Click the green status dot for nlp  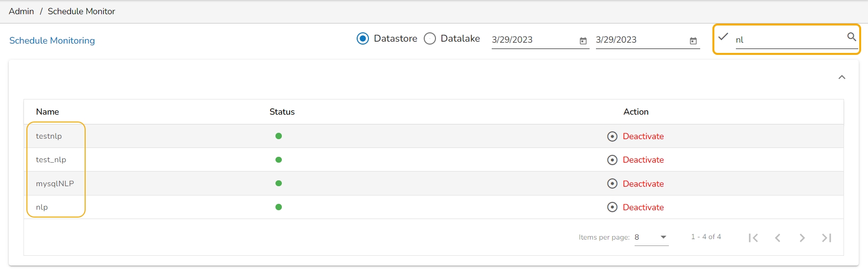(x=278, y=207)
